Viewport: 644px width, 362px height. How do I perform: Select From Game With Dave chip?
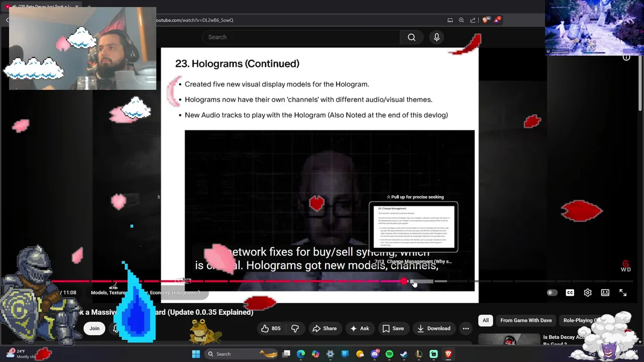click(526, 320)
